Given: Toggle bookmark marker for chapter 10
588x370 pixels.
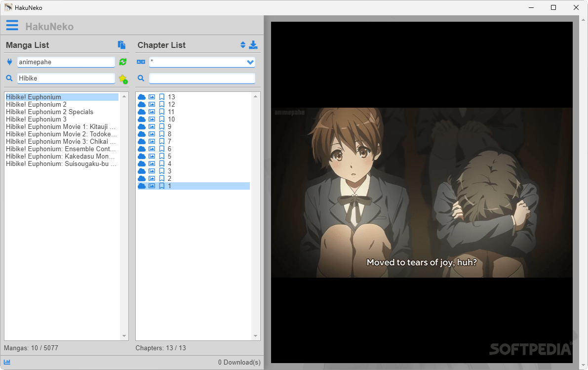Looking at the screenshot, I should pyautogui.click(x=161, y=120).
